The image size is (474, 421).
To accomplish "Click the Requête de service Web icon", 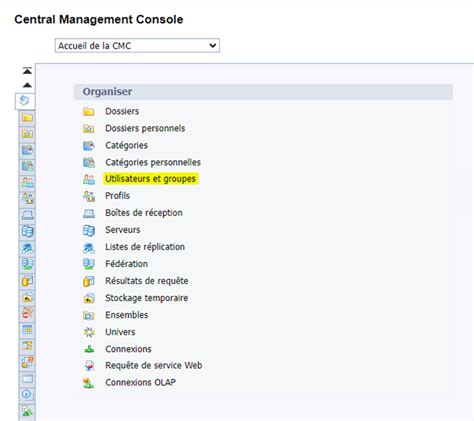I will pos(89,366).
